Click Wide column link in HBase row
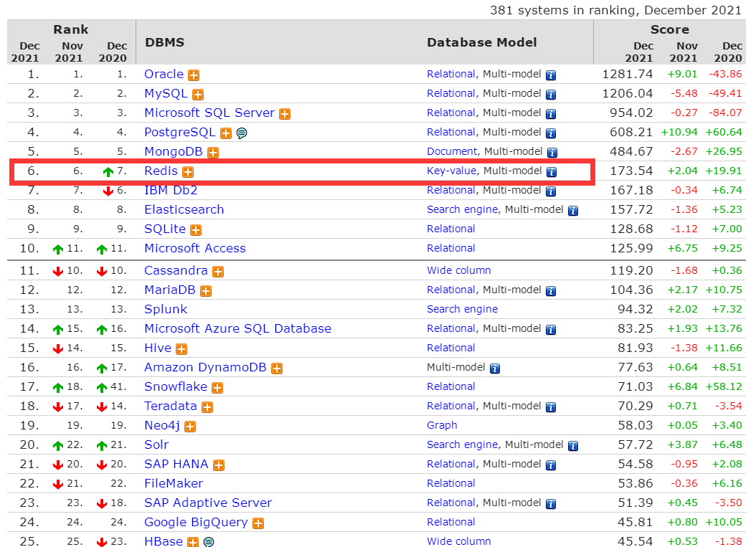The height and width of the screenshot is (547, 756). [458, 541]
